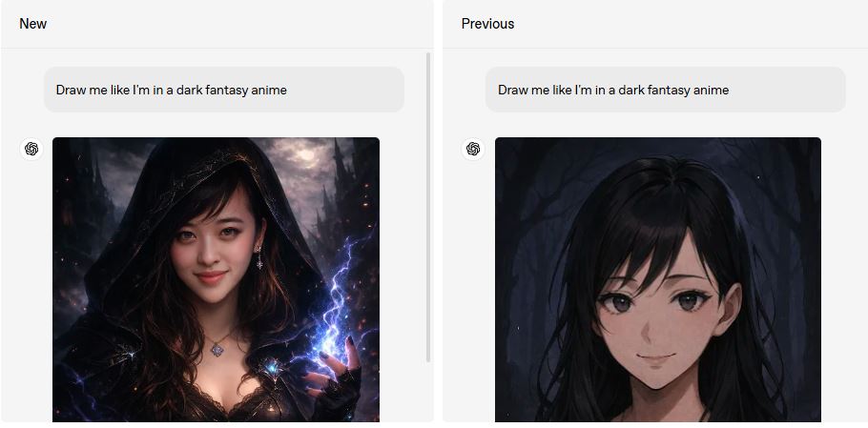The width and height of the screenshot is (868, 428).
Task: Click the dangling earring in the New image
Action: (258, 258)
